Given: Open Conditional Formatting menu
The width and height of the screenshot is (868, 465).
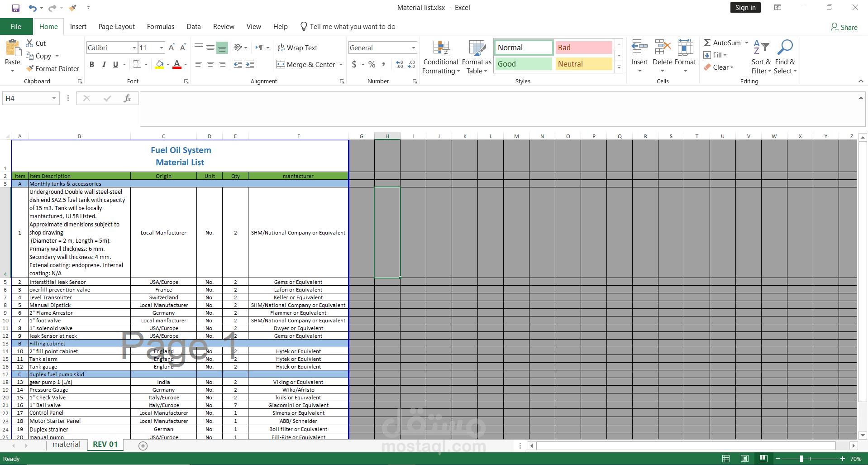Looking at the screenshot, I should pyautogui.click(x=441, y=57).
